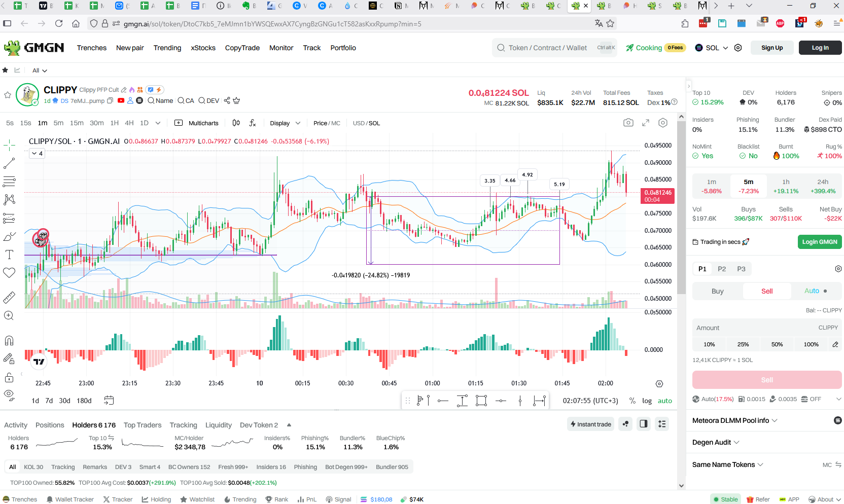Click the Log In button
The height and width of the screenshot is (504, 844).
click(820, 48)
